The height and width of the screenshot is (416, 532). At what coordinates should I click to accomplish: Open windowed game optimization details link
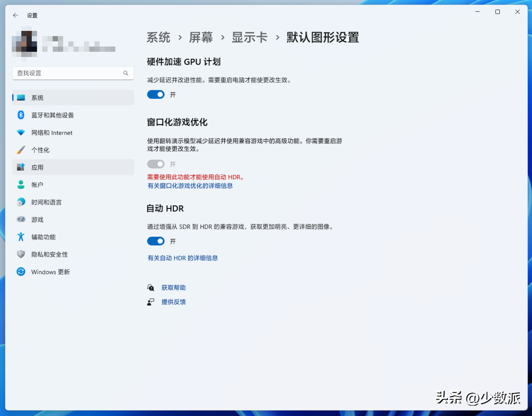click(190, 186)
